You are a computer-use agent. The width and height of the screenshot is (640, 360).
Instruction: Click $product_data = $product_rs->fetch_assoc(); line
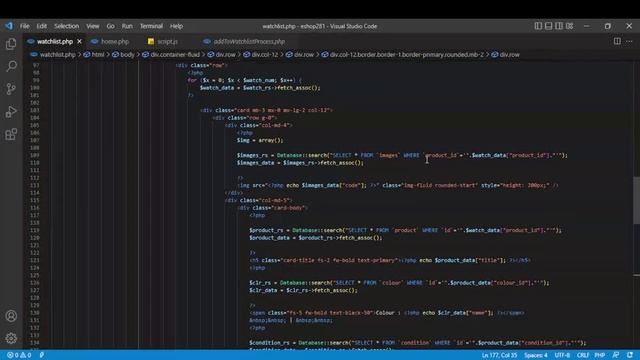coord(316,238)
